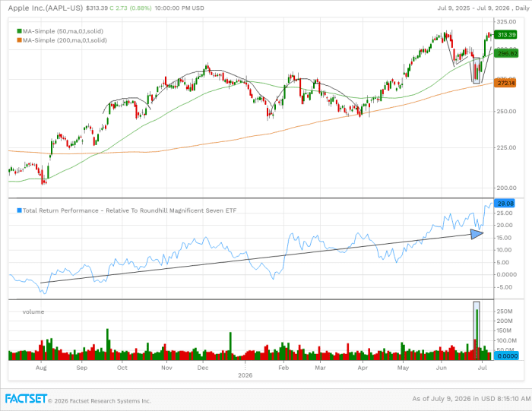532x411 pixels.
Task: Click the $313.39 last price in header
Action: 97,8
